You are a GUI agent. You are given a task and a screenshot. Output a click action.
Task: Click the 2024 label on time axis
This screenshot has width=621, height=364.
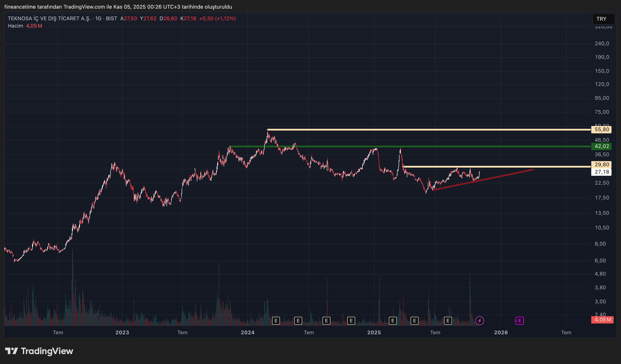pyautogui.click(x=247, y=333)
